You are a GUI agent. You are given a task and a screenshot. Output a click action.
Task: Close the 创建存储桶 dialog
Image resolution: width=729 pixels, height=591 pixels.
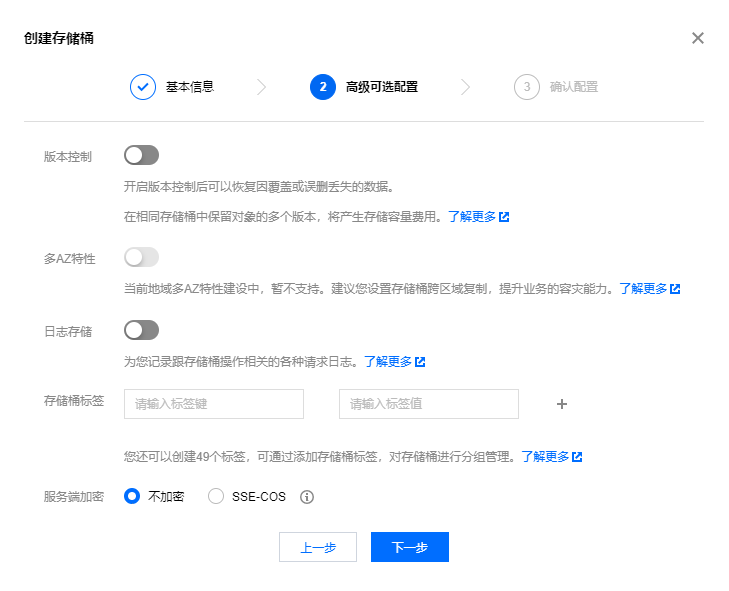pyautogui.click(x=697, y=38)
